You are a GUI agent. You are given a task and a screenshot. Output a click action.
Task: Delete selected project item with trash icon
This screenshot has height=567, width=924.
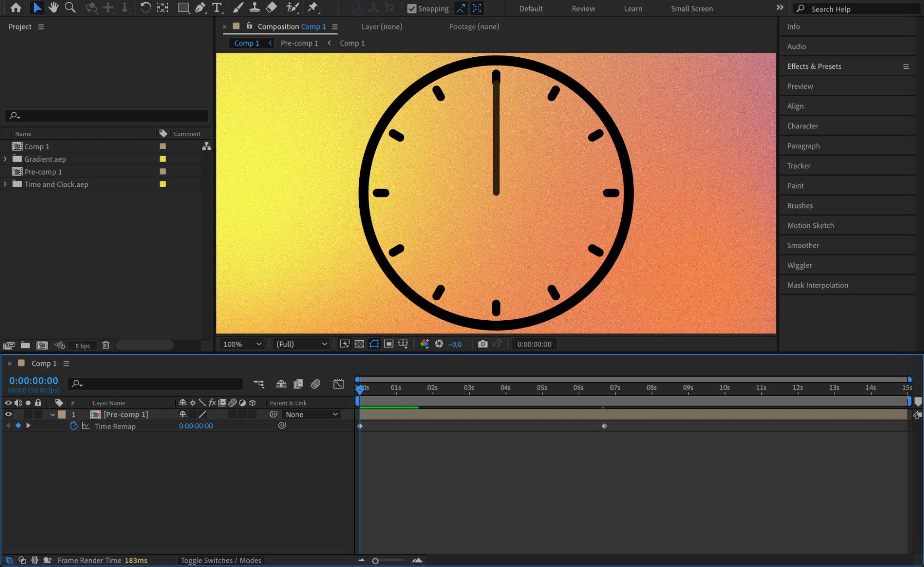click(x=106, y=345)
